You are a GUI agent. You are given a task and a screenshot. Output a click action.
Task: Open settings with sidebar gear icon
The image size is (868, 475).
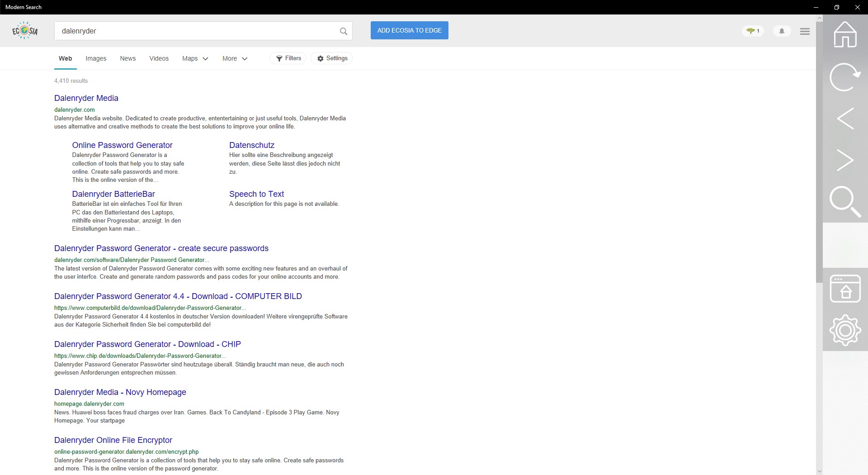point(845,330)
